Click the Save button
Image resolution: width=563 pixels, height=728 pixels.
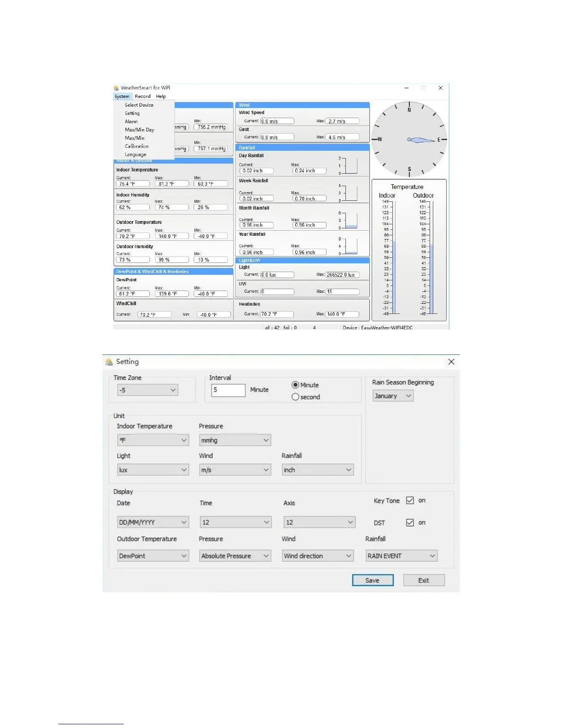click(x=373, y=580)
